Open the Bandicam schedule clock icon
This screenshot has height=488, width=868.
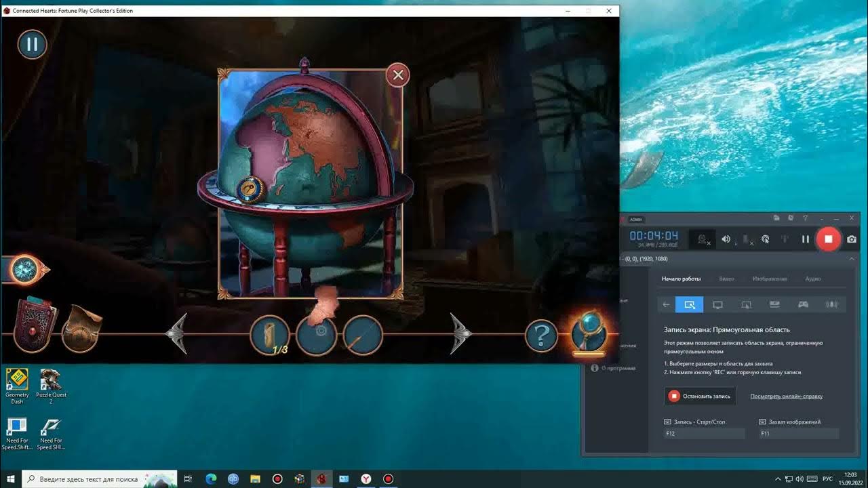(791, 218)
